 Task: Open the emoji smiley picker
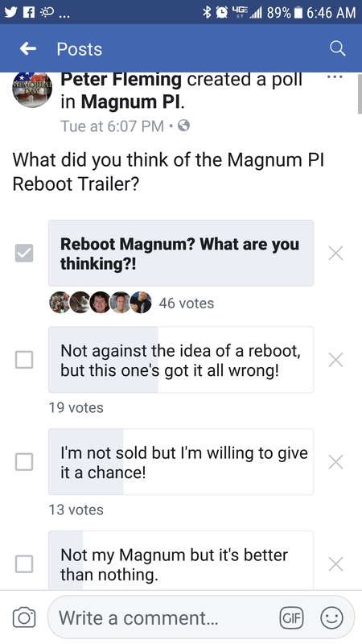(x=331, y=617)
